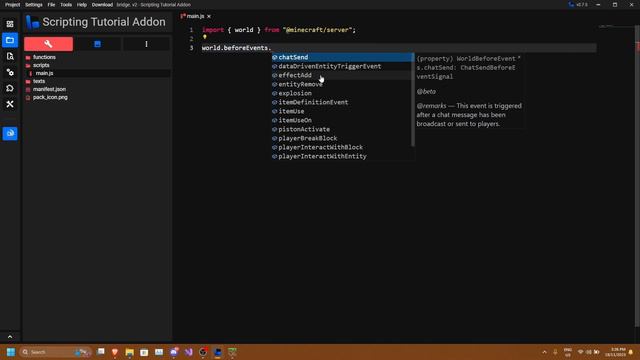Open the taskbar clock and date

pyautogui.click(x=616, y=352)
